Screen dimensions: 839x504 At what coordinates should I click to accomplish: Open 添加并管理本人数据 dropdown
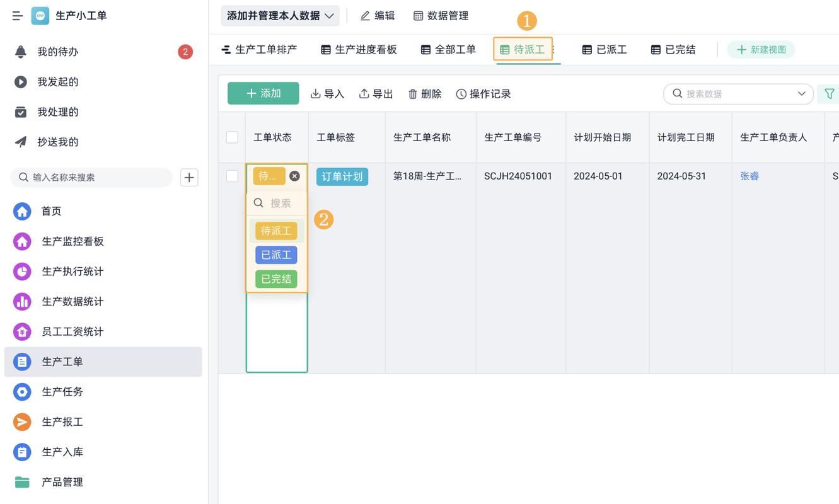[x=280, y=16]
